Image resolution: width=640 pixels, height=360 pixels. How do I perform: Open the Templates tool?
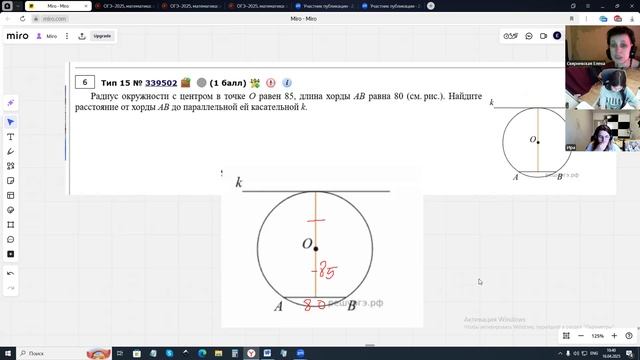(x=11, y=196)
